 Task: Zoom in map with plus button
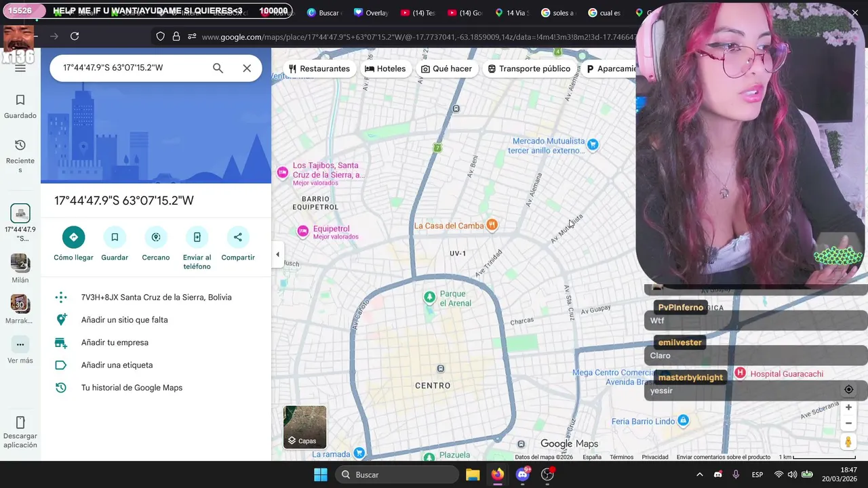click(x=848, y=407)
